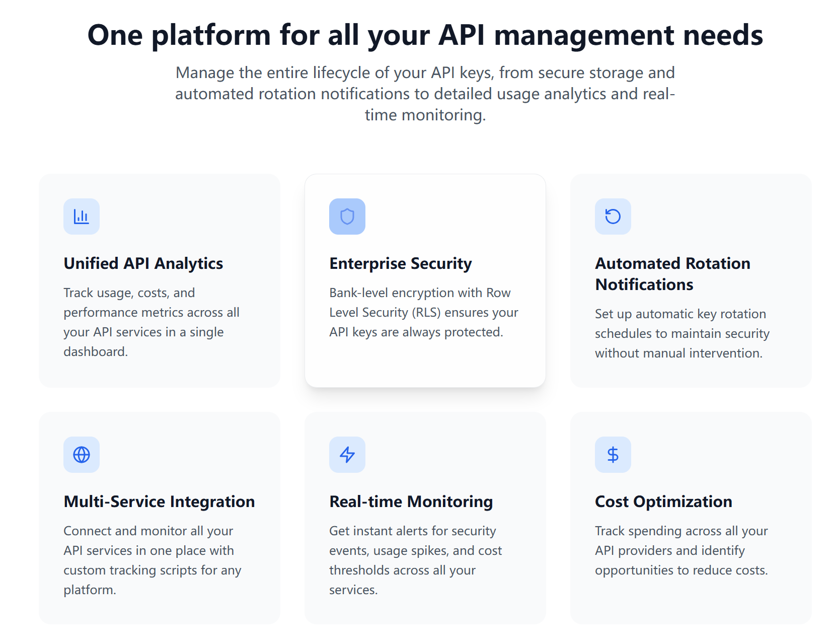This screenshot has height=644, width=832.
Task: Click the shield icon for Enterprise Security
Action: 347,217
